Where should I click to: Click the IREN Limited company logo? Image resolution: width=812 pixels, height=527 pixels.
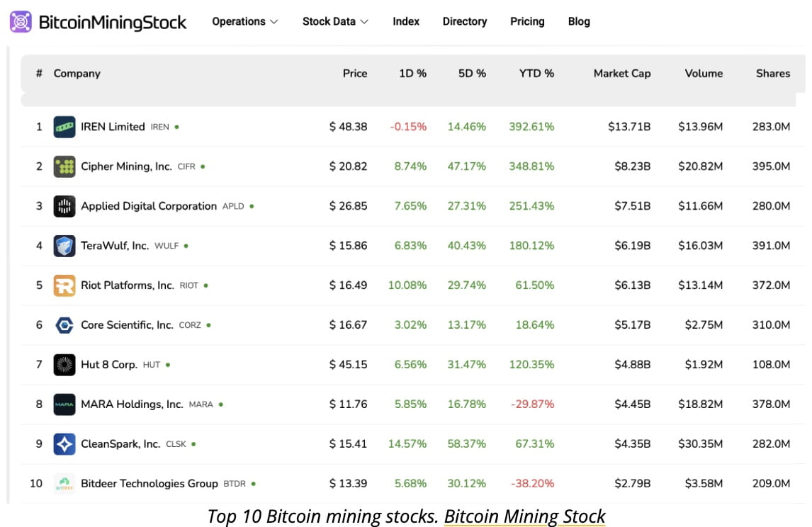64,127
